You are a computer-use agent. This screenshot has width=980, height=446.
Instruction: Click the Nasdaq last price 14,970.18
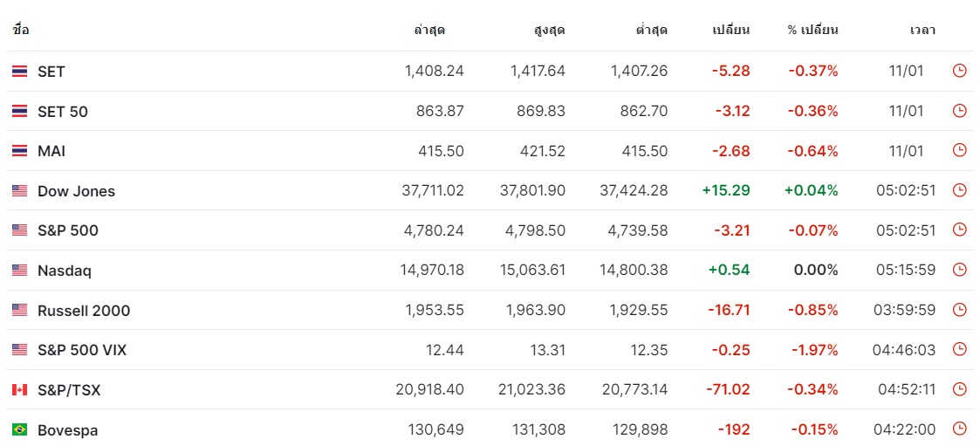pyautogui.click(x=432, y=271)
